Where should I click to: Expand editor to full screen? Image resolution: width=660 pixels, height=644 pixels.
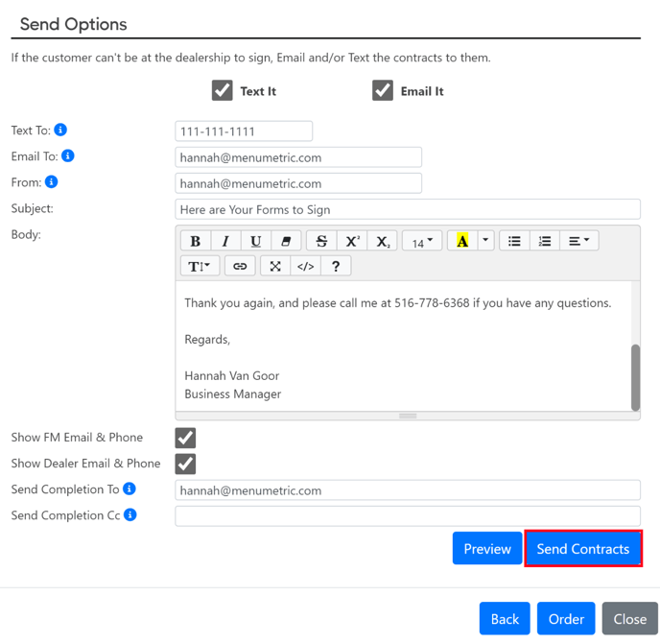pyautogui.click(x=275, y=266)
